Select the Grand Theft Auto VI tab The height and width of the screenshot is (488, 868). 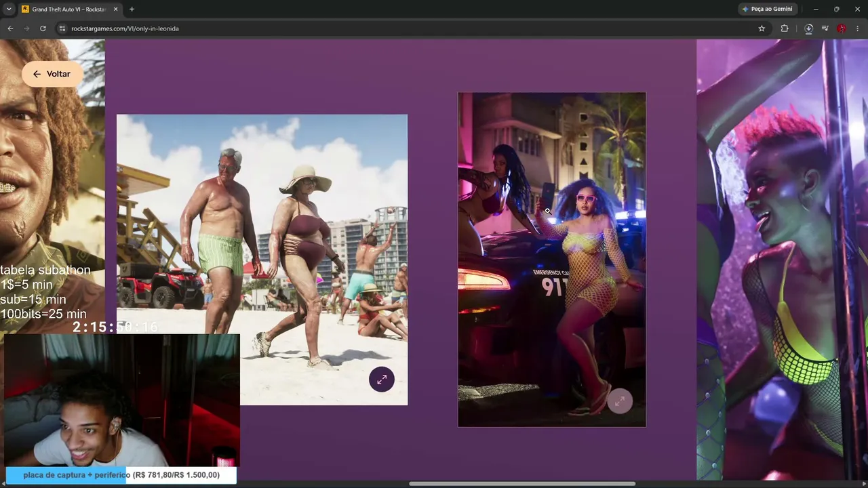70,9
